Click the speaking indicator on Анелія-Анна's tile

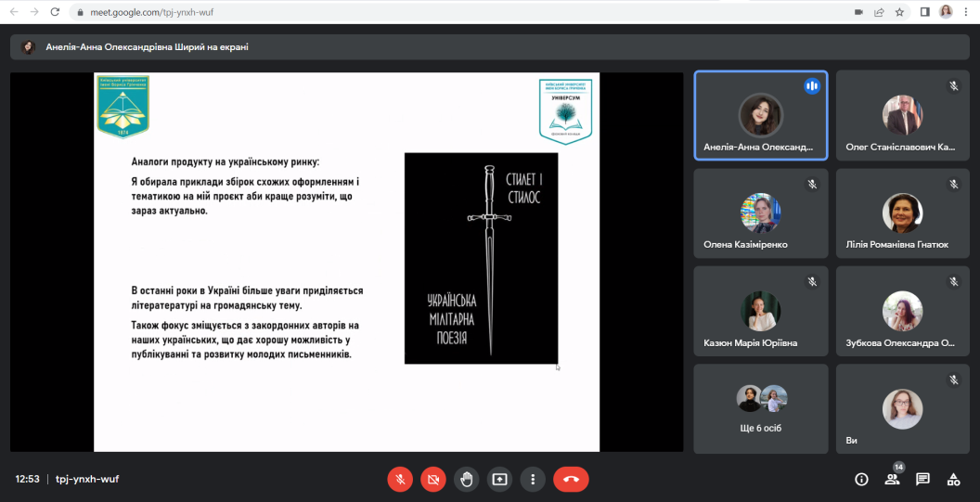tap(812, 86)
